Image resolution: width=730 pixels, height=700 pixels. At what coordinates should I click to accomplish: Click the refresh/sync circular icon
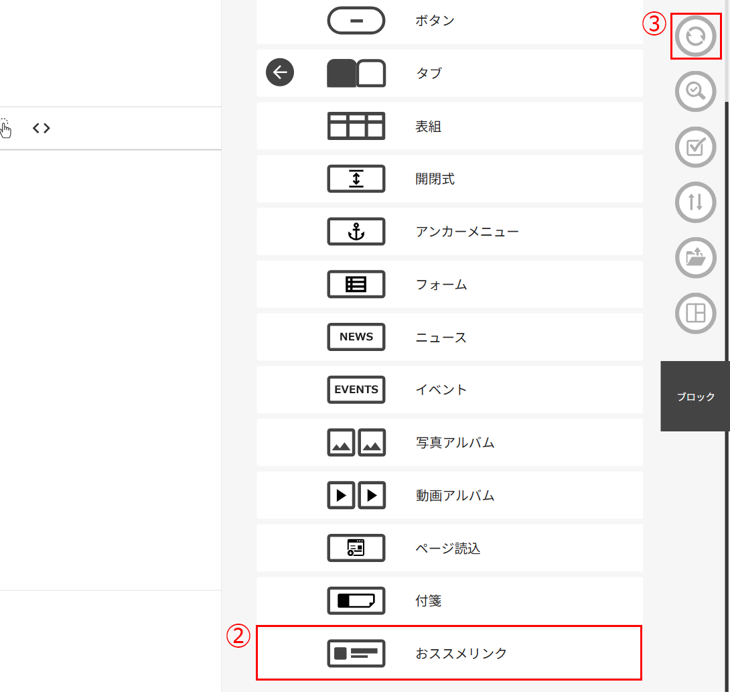tap(696, 36)
